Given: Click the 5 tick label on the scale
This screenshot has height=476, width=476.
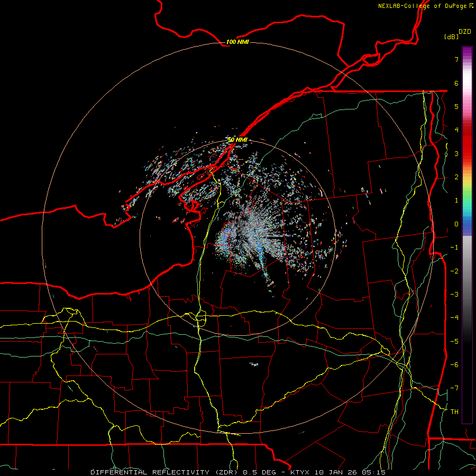Looking at the screenshot, I should tap(456, 106).
